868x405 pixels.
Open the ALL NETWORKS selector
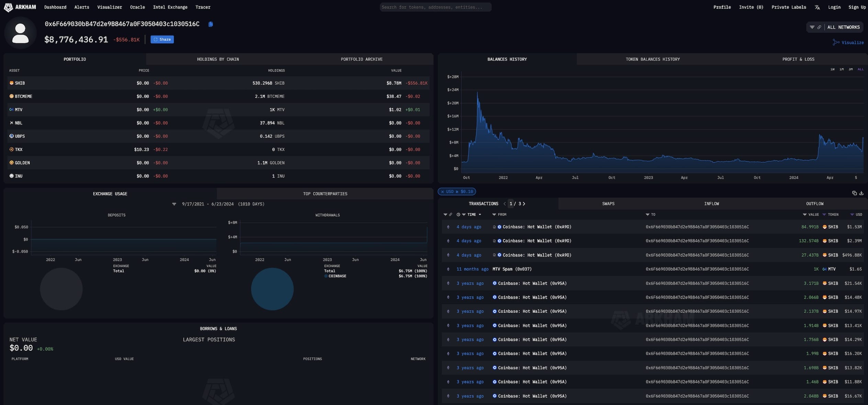(x=843, y=27)
